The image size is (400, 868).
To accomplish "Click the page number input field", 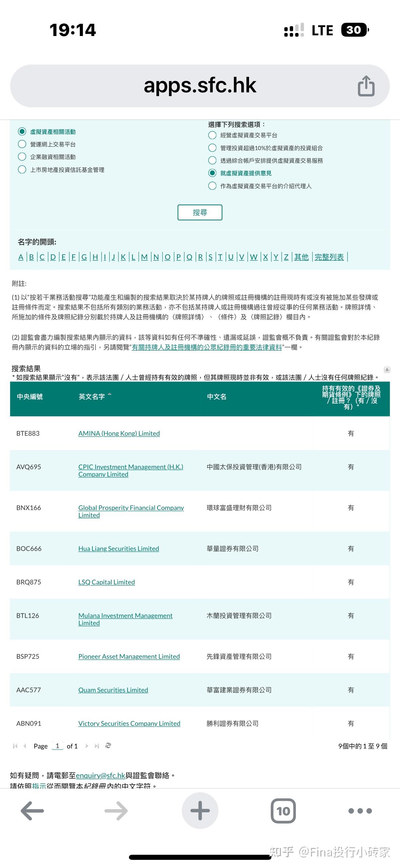I will [57, 746].
